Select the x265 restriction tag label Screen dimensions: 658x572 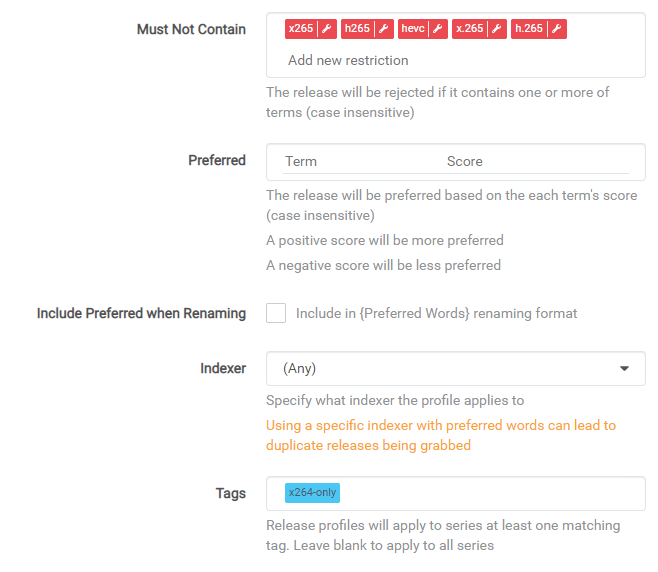[x=301, y=29]
